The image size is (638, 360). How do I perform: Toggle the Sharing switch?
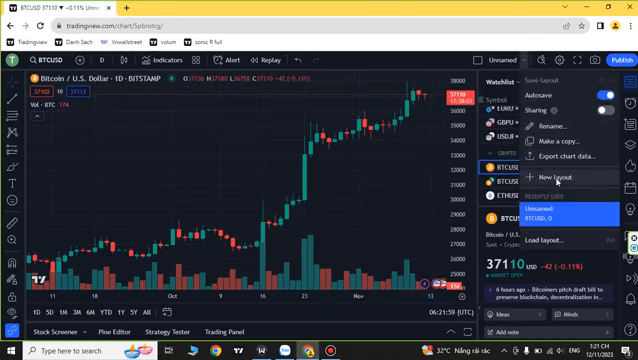[606, 110]
